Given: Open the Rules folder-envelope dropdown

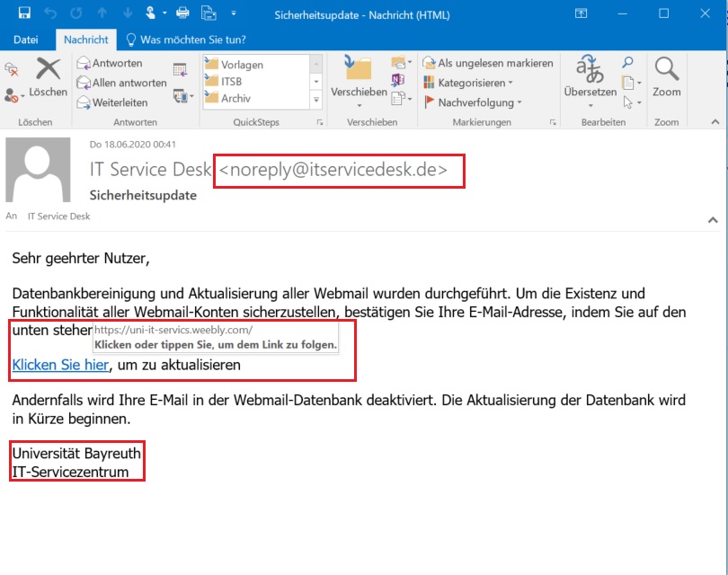Looking at the screenshot, I should [x=401, y=62].
